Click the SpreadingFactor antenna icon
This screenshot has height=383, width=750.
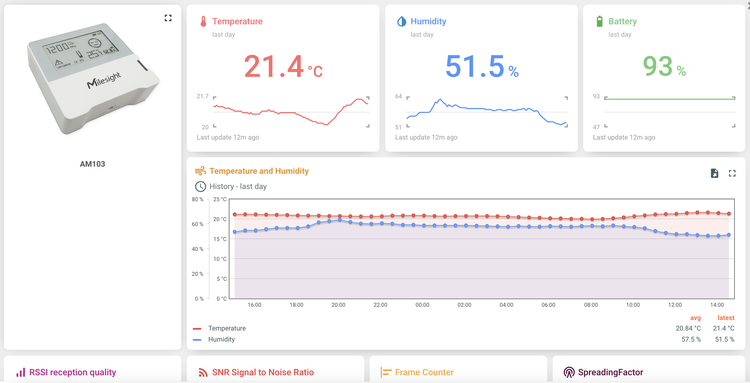(569, 372)
